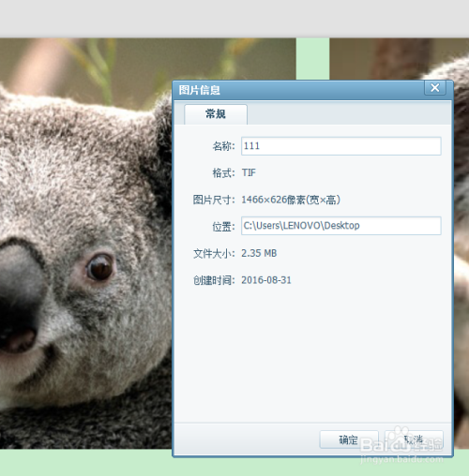Click the creation date 2016-08-31
The width and height of the screenshot is (469, 476).
266,280
